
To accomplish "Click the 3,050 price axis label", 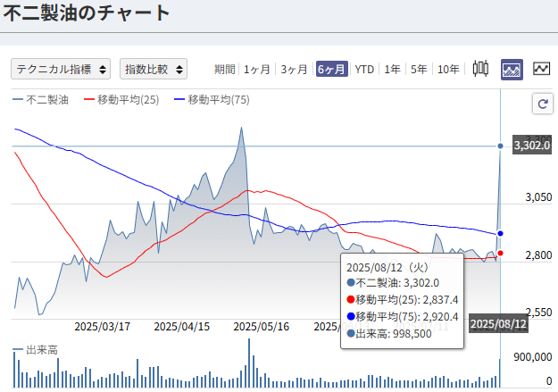I will click(538, 196).
